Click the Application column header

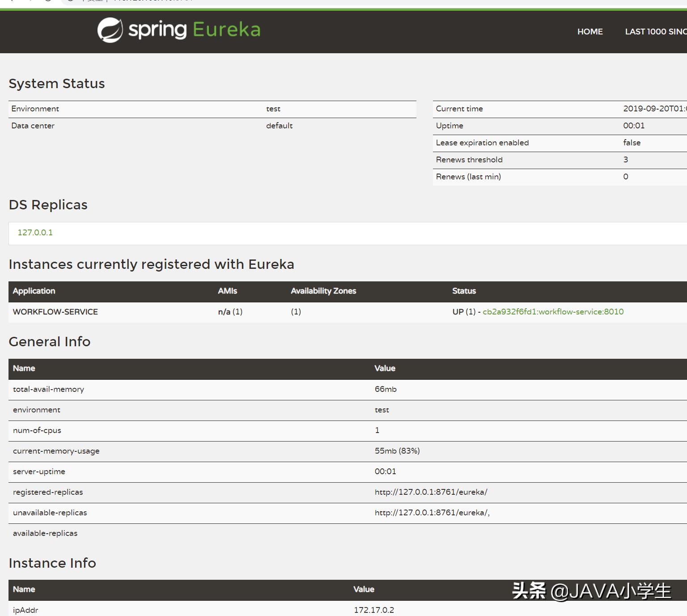pos(34,291)
